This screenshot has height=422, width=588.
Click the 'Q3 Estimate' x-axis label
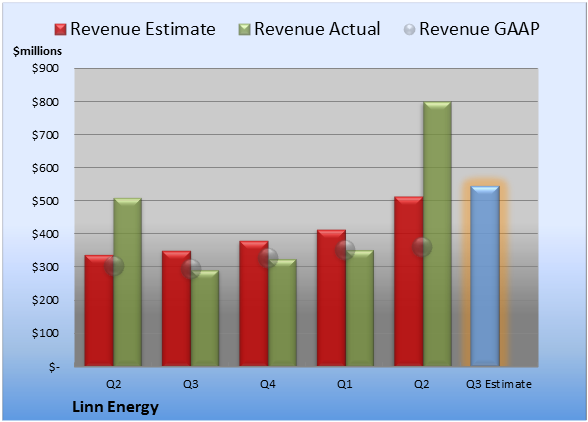[x=499, y=384]
